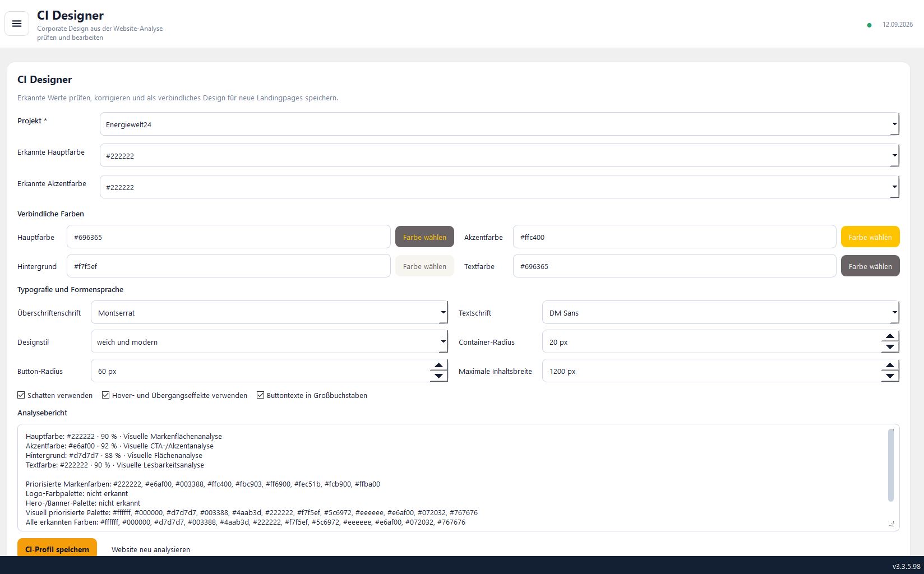Click version label v3.3.5.98
The image size is (924, 574).
pyautogui.click(x=907, y=567)
